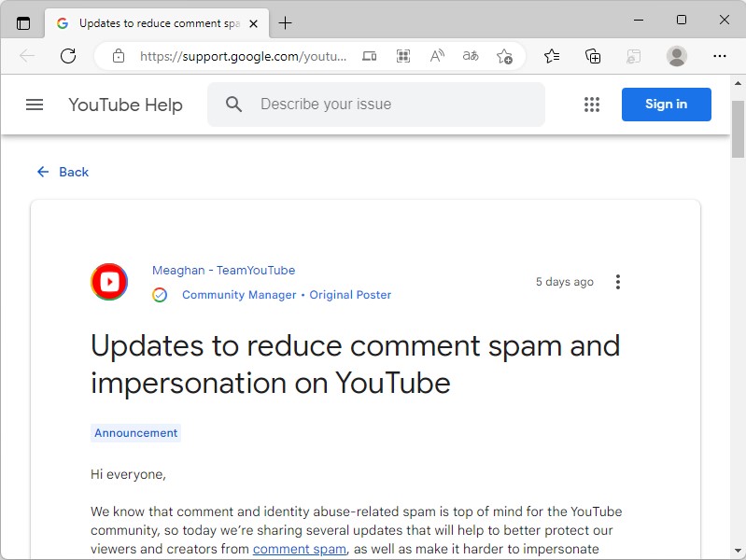View site information lock icon
Viewport: 746px width, 560px height.
119,56
